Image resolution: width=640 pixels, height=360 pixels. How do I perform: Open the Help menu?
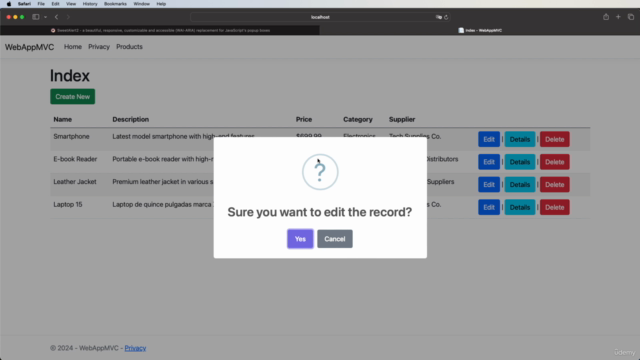161,4
